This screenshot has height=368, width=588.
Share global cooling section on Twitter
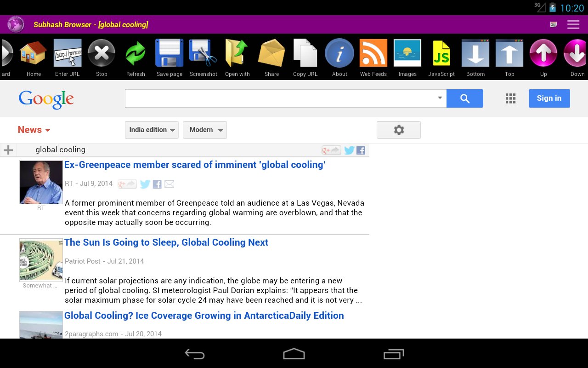(x=349, y=150)
